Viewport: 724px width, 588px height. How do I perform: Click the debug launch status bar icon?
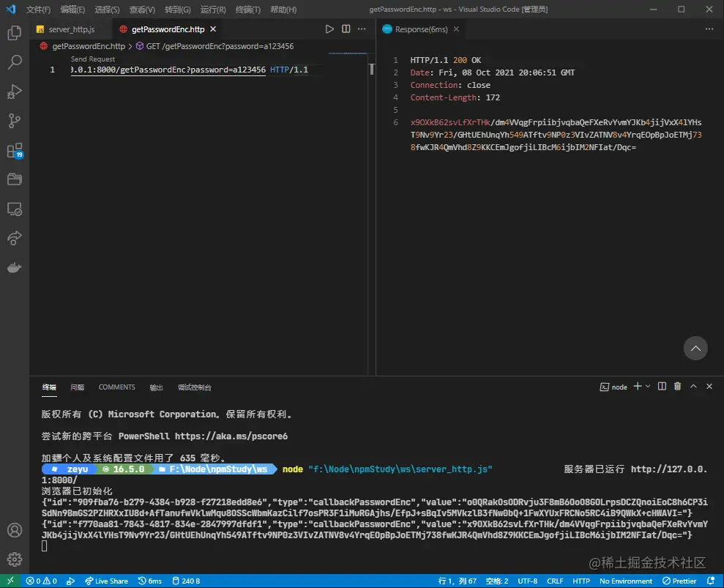click(71, 581)
